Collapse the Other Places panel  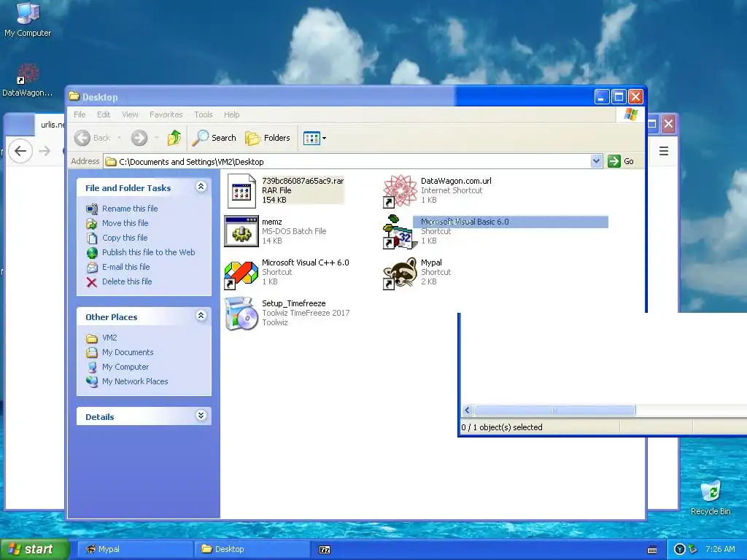pyautogui.click(x=201, y=316)
